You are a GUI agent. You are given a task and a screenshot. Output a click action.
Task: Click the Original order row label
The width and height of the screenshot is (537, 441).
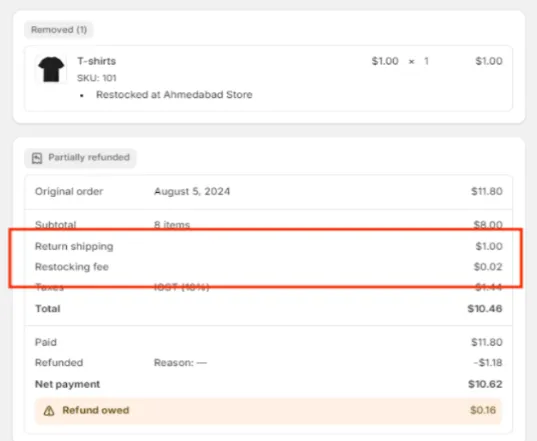coord(69,191)
